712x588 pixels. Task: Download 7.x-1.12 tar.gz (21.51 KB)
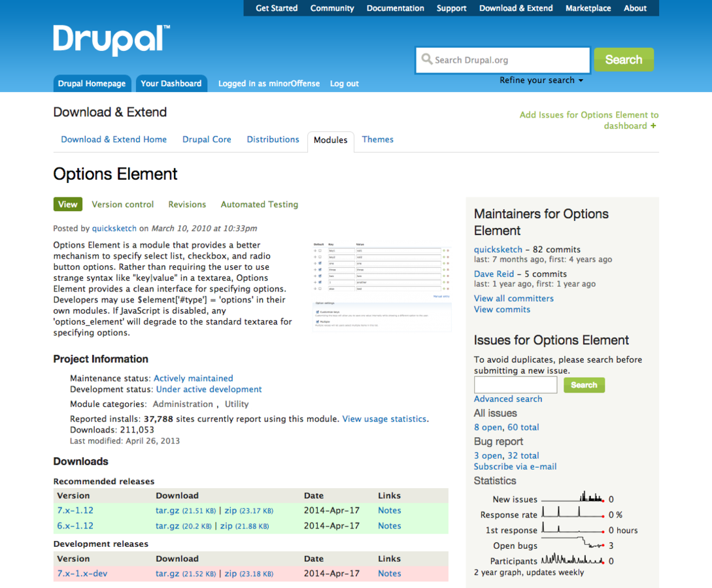click(186, 510)
